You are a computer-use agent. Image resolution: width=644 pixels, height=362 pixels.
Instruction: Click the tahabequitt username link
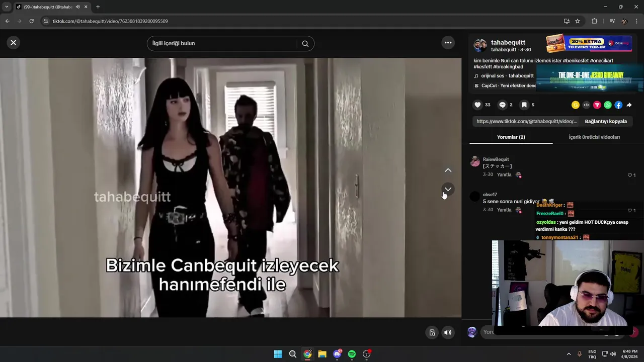508,42
